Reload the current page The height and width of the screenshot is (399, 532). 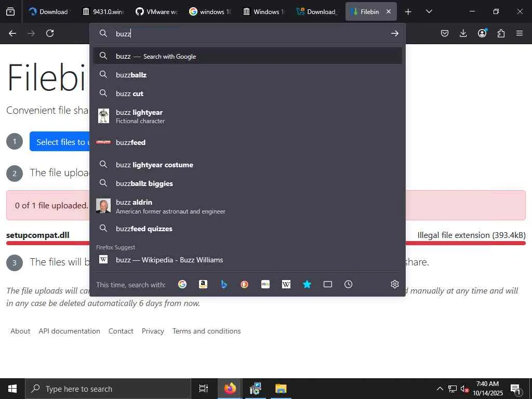[x=50, y=33]
